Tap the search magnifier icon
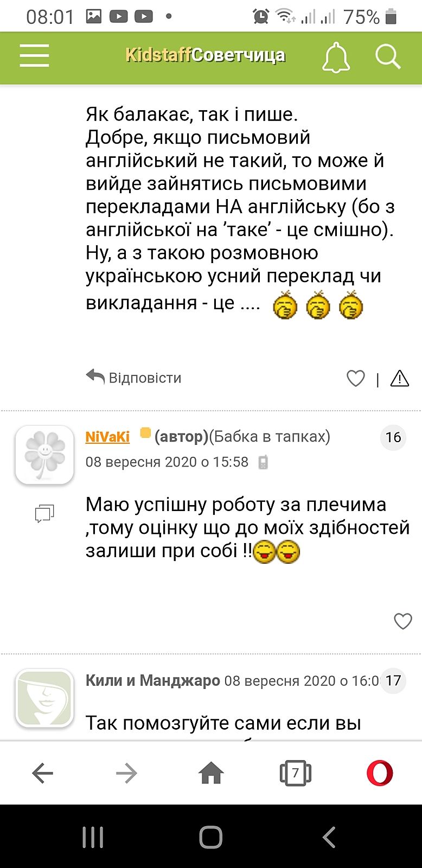The image size is (422, 868). click(388, 56)
